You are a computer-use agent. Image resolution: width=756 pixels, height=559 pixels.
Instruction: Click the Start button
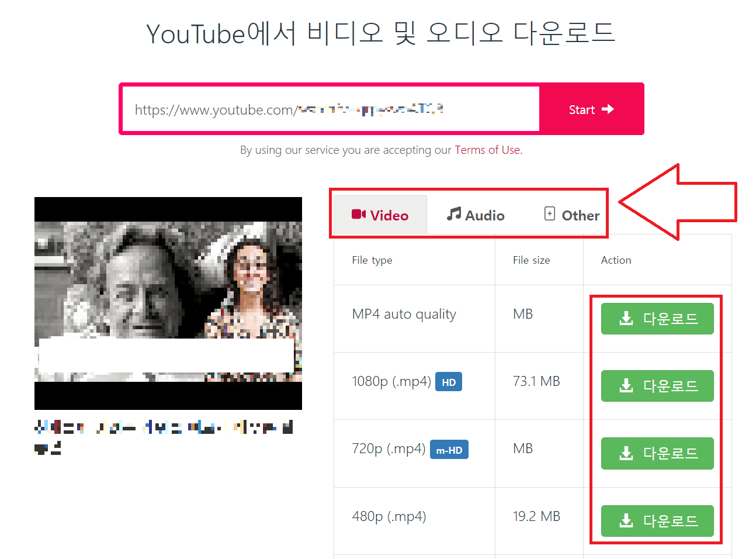tap(591, 109)
